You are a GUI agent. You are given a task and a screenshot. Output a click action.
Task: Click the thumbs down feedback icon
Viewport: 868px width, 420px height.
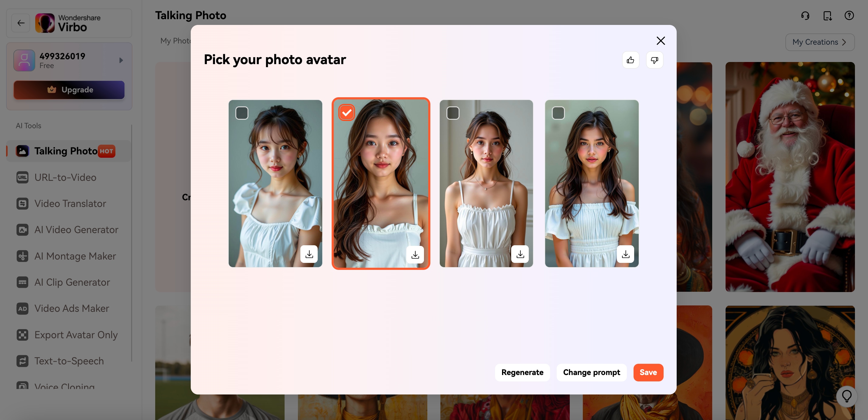[x=654, y=60]
